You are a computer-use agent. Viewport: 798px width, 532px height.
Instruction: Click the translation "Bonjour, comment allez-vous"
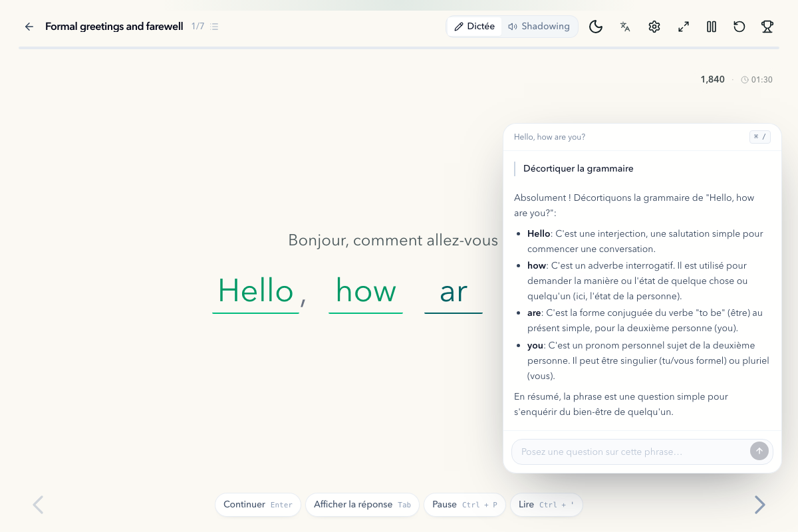[x=393, y=240]
